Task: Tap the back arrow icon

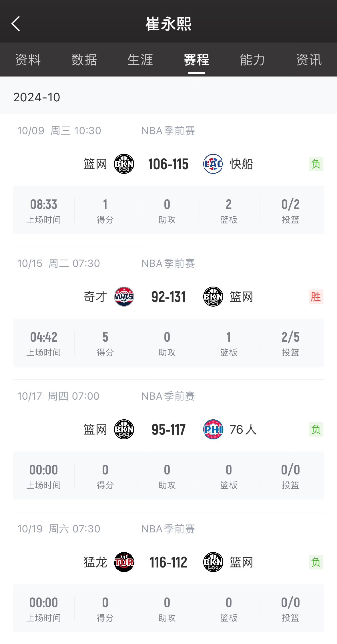Action: point(16,23)
